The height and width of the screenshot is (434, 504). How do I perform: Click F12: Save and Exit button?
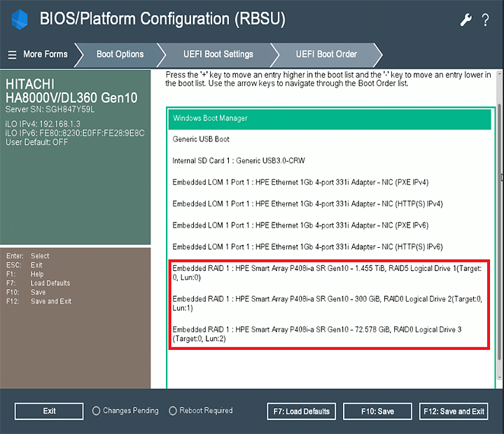coord(454,412)
